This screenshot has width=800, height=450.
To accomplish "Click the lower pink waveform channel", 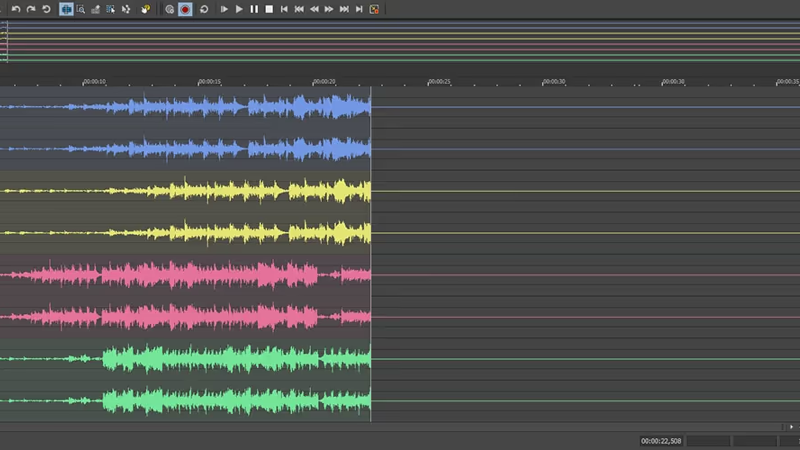I will 185,317.
